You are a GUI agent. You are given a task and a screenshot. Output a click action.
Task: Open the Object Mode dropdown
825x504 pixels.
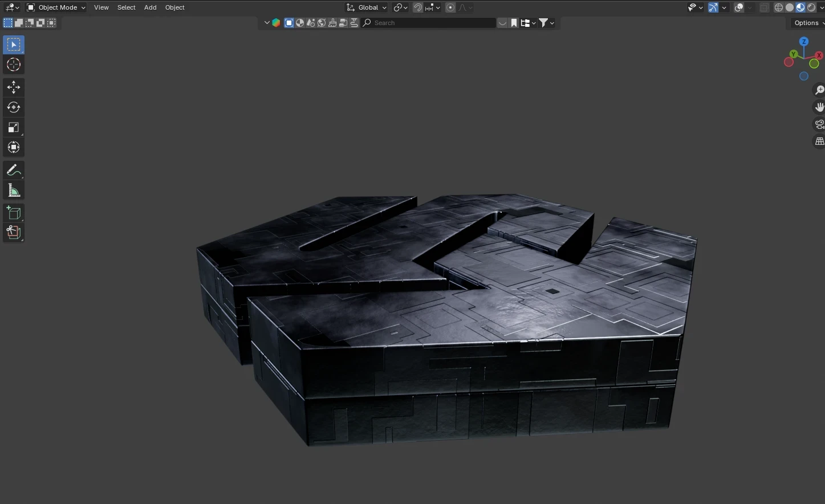pyautogui.click(x=56, y=7)
